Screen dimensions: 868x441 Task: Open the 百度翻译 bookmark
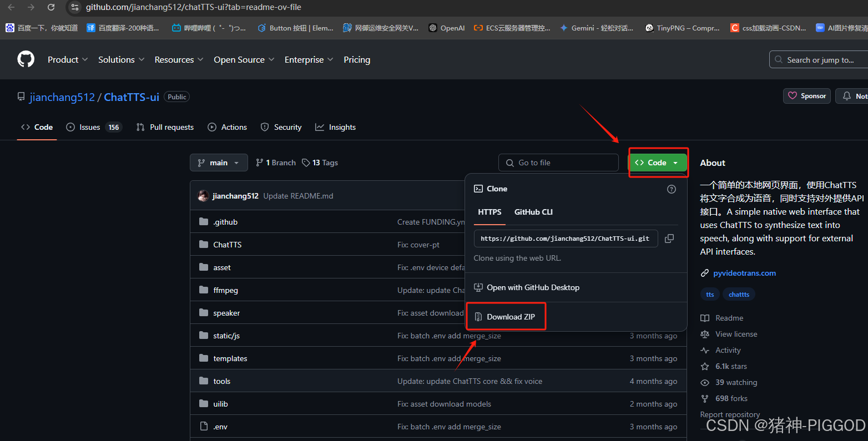pos(123,28)
